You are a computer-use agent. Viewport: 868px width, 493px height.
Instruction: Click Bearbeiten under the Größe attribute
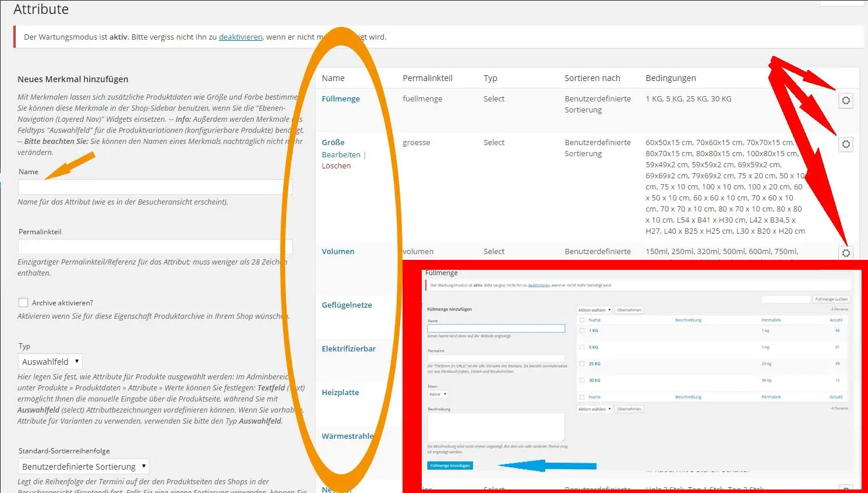coord(343,154)
